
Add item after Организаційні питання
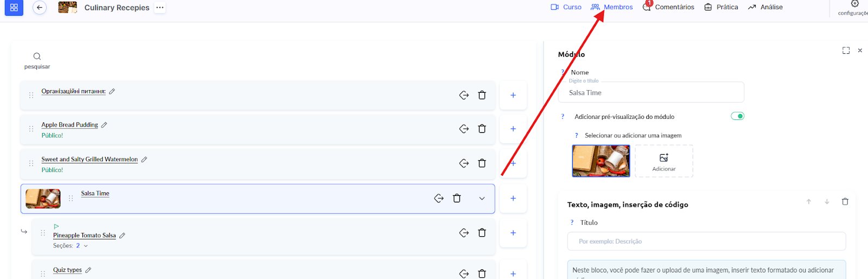(513, 95)
